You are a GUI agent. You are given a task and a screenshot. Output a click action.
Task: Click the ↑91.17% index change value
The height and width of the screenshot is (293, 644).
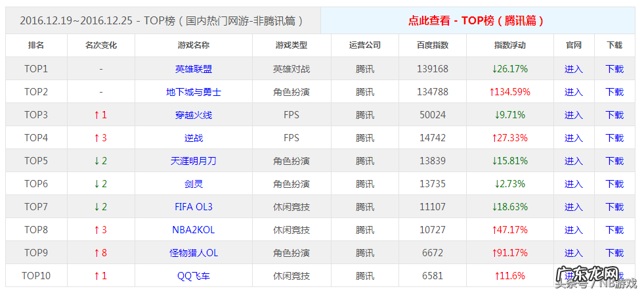click(509, 253)
